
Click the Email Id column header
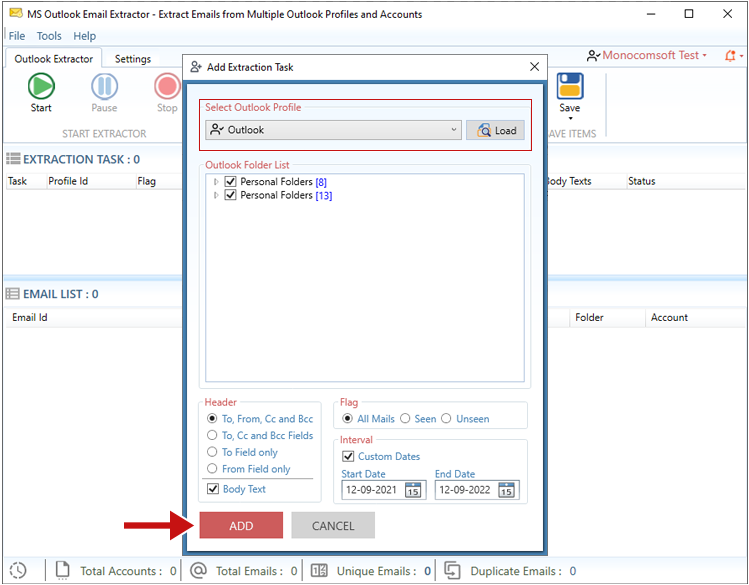(30, 317)
